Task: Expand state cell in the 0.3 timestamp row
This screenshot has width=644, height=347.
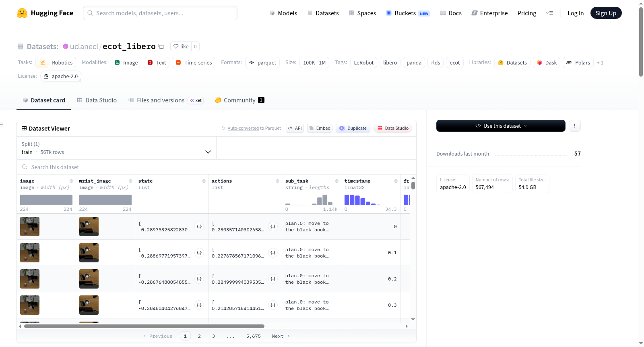Action: click(x=199, y=305)
